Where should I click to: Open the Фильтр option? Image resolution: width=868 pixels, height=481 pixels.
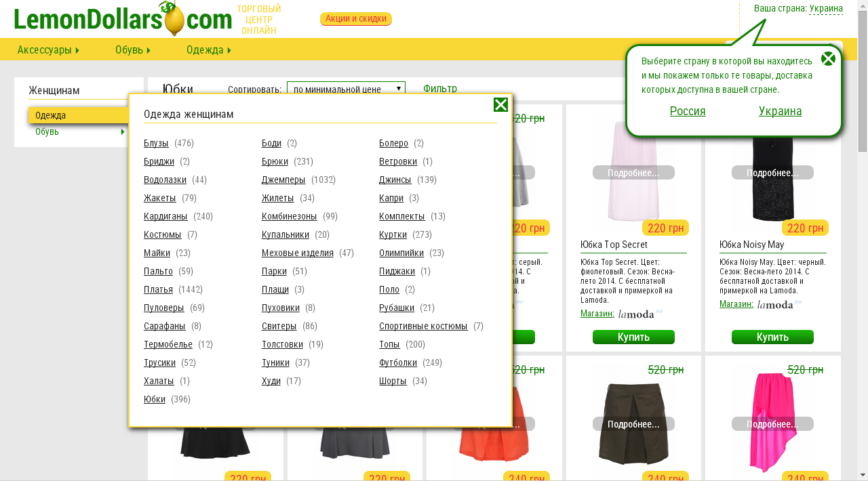tap(440, 89)
